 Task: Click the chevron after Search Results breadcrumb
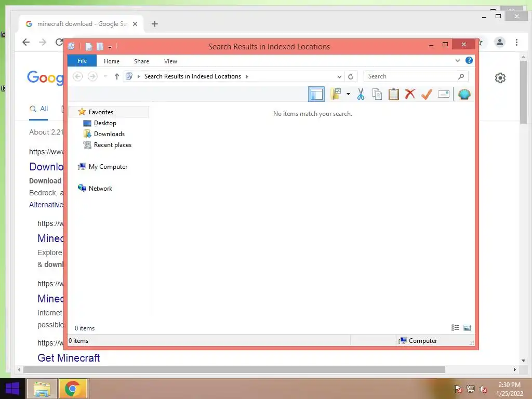point(247,76)
